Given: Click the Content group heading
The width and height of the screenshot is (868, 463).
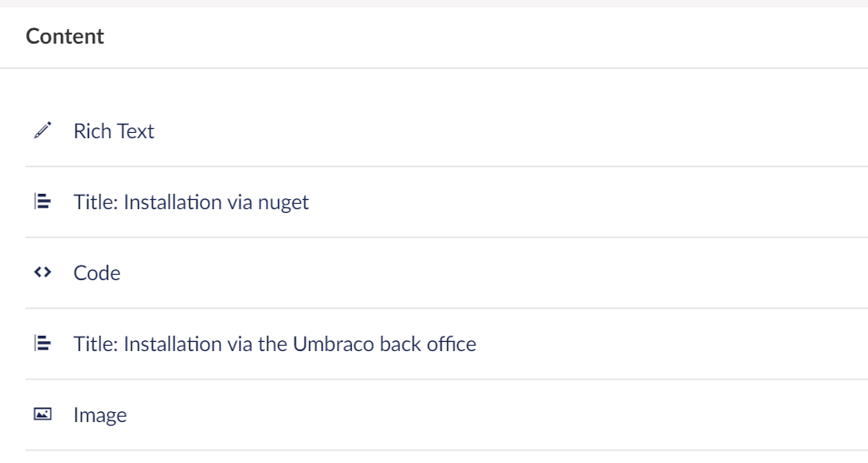Looking at the screenshot, I should click(65, 36).
